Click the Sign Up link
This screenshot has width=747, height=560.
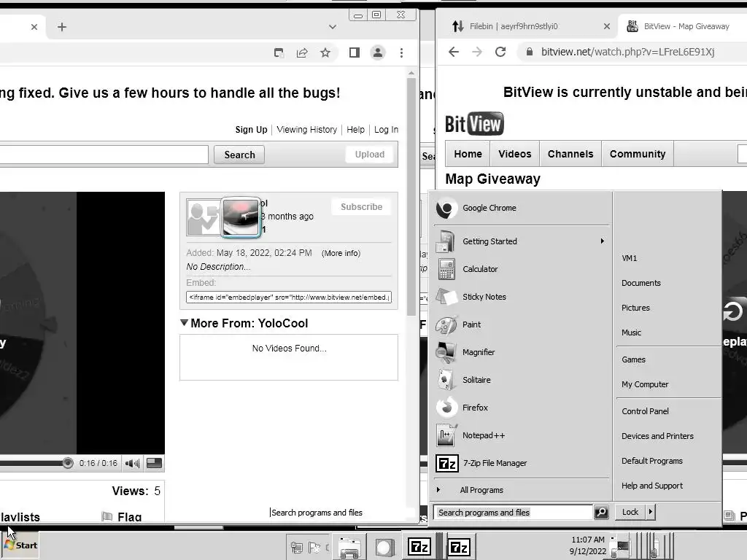pyautogui.click(x=251, y=130)
